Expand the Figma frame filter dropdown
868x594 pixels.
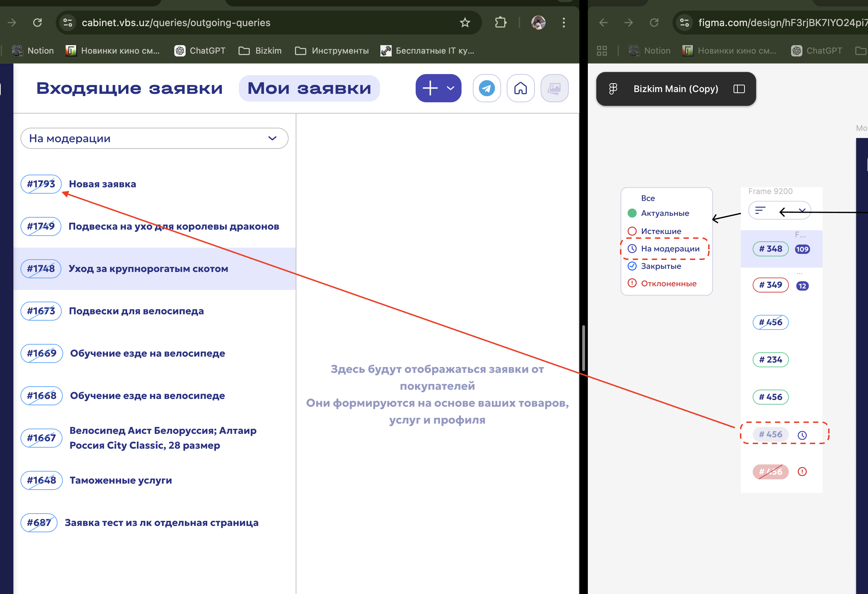coord(802,211)
